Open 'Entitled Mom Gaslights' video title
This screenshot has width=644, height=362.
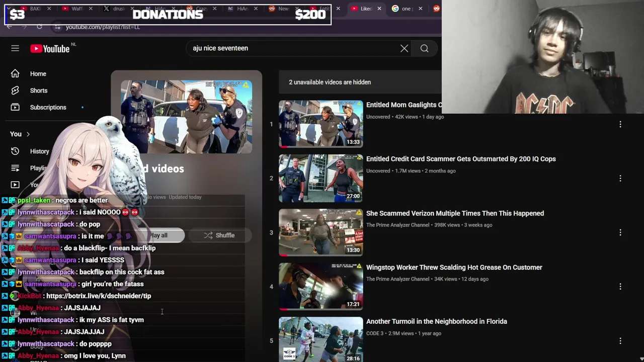(404, 105)
